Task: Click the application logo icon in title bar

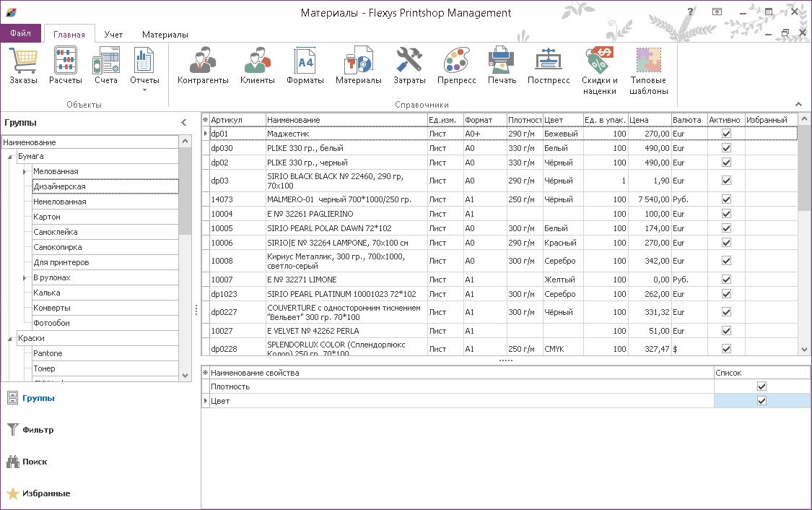Action: coord(12,12)
